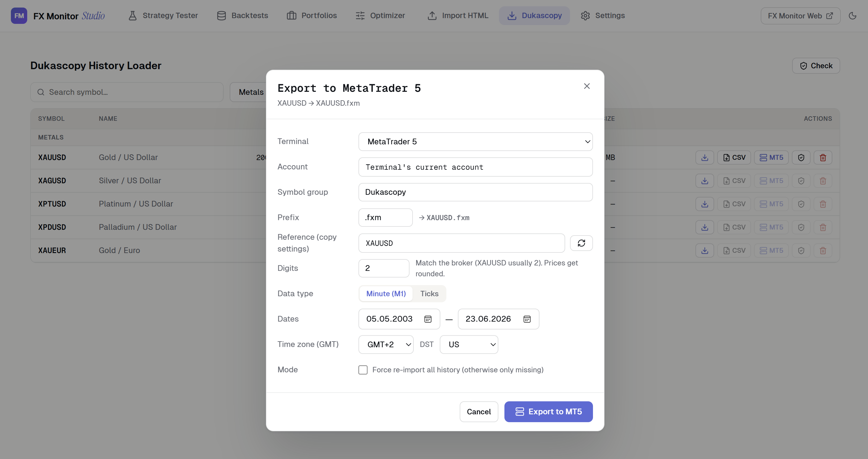Click the FM logo icon

[19, 15]
